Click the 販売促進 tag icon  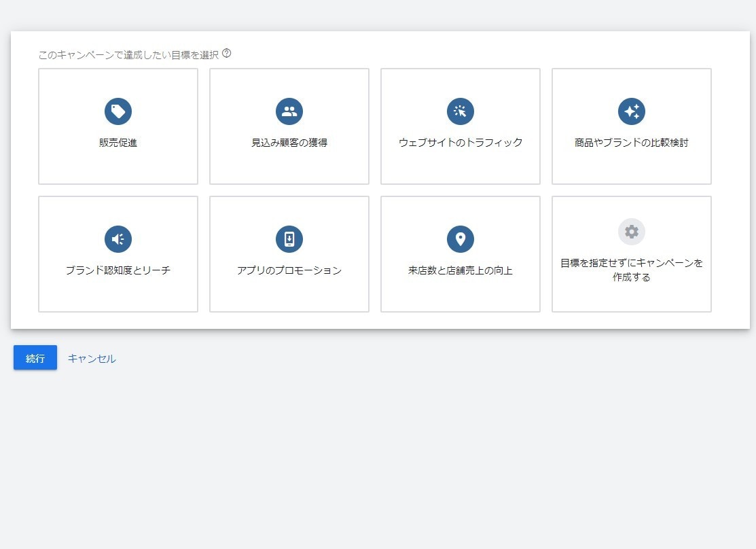(118, 111)
